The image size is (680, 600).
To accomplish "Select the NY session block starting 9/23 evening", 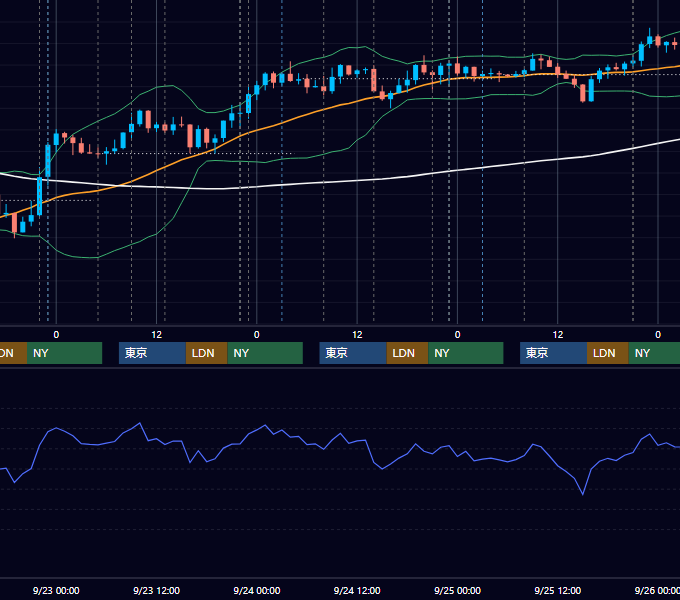I will (265, 353).
